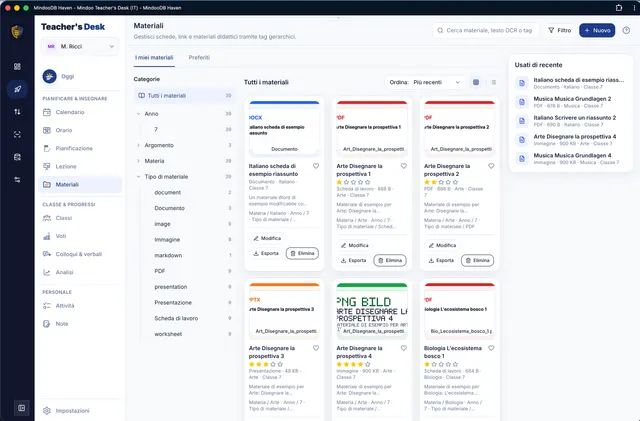The height and width of the screenshot is (421, 640).
Task: Select the rocket icon in the left rail
Action: click(17, 89)
